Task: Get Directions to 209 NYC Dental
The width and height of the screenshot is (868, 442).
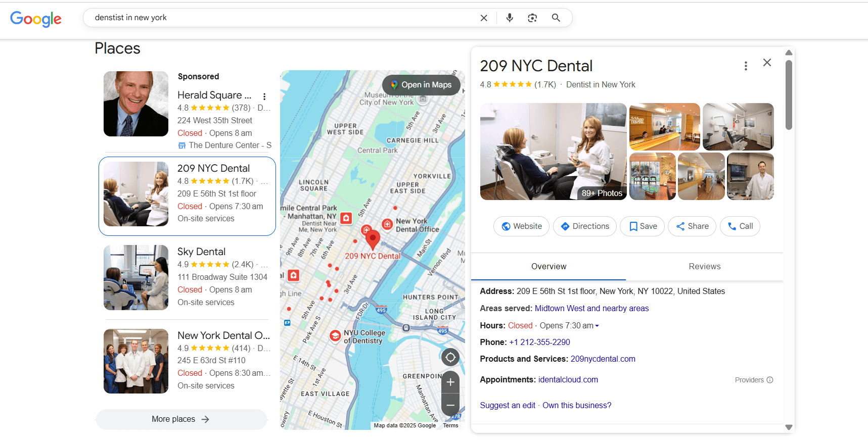Action: coord(585,226)
